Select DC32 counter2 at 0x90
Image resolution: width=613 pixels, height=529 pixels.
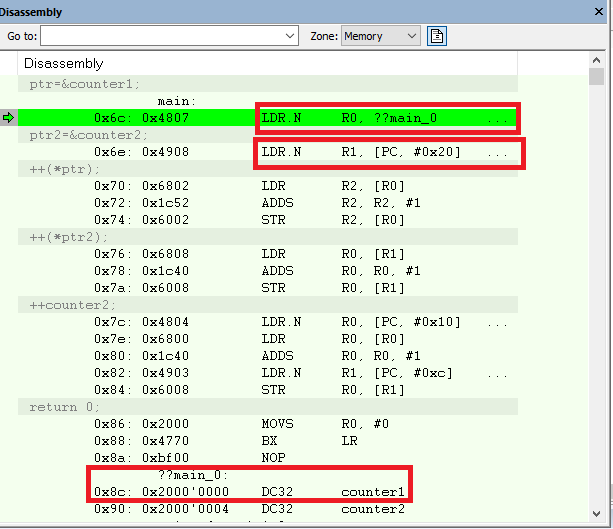[x=268, y=509]
